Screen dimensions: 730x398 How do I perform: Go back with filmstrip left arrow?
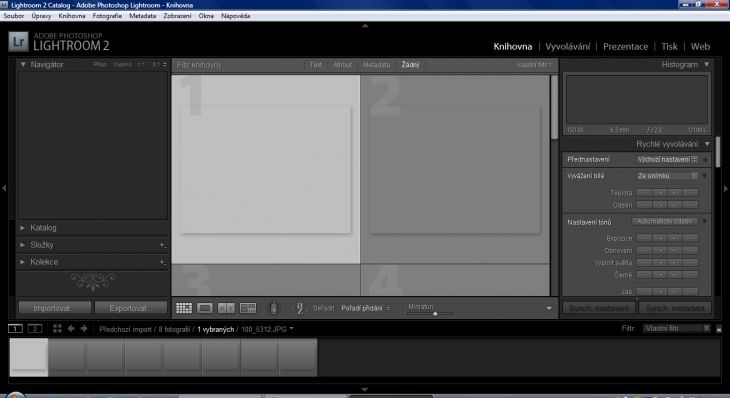(x=71, y=329)
